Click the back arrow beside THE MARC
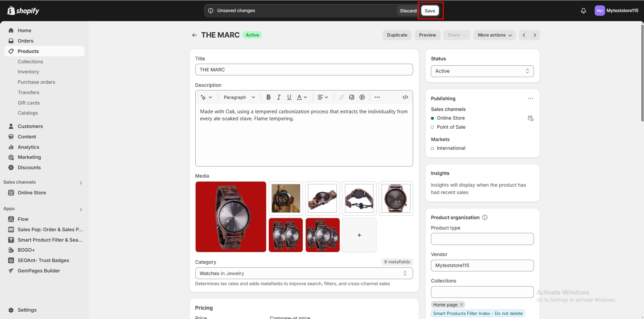The width and height of the screenshot is (644, 319). coord(194,35)
